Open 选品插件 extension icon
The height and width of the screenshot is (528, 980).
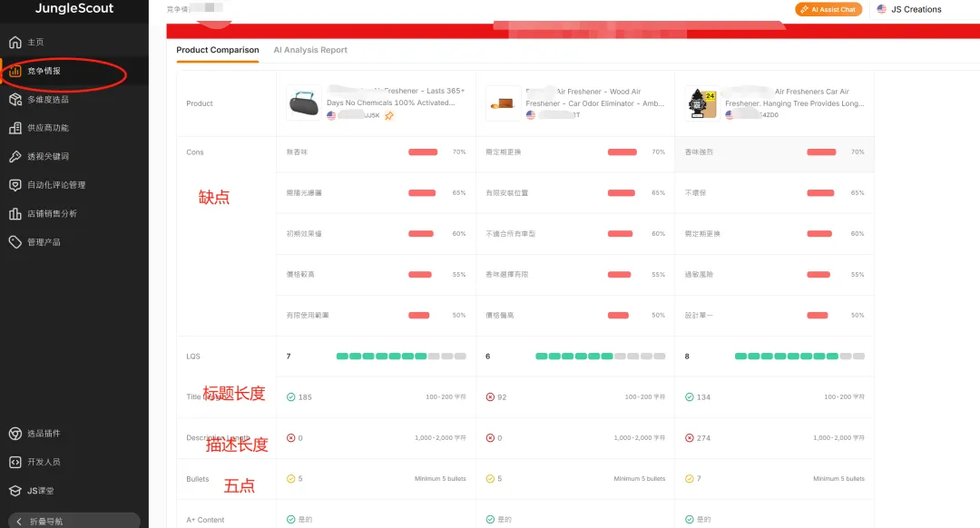pos(15,434)
